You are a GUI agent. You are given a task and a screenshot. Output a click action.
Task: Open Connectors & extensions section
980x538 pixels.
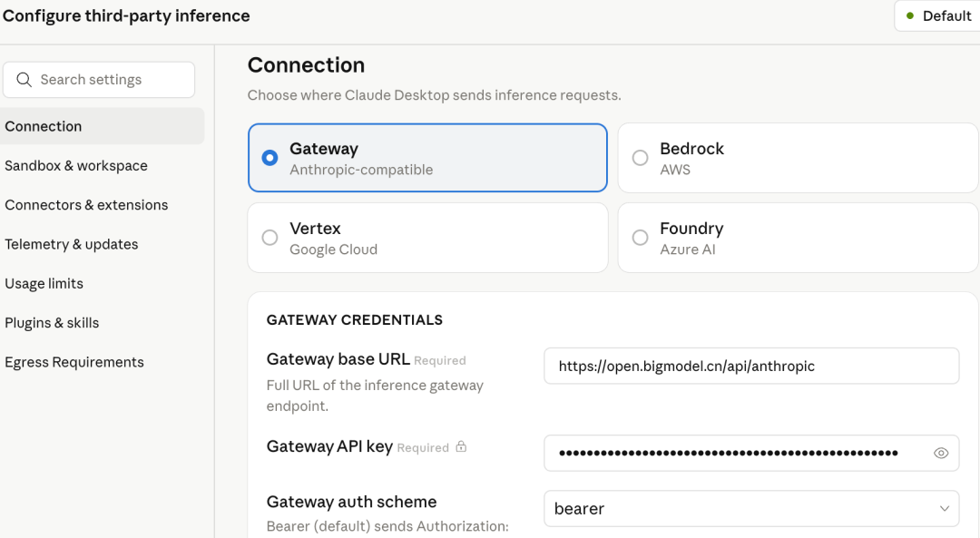86,205
